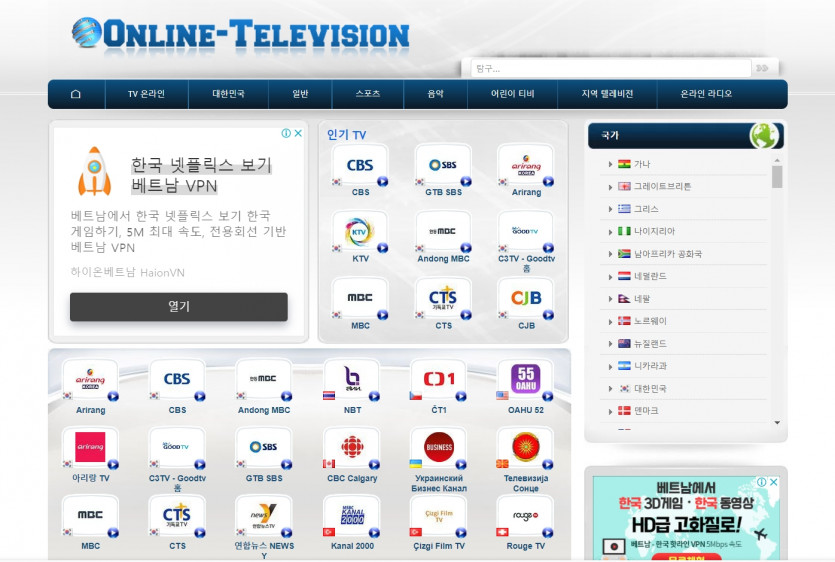This screenshot has height=562, width=835.
Task: Open the Arirang icon in the lower grid
Action: pos(90,380)
